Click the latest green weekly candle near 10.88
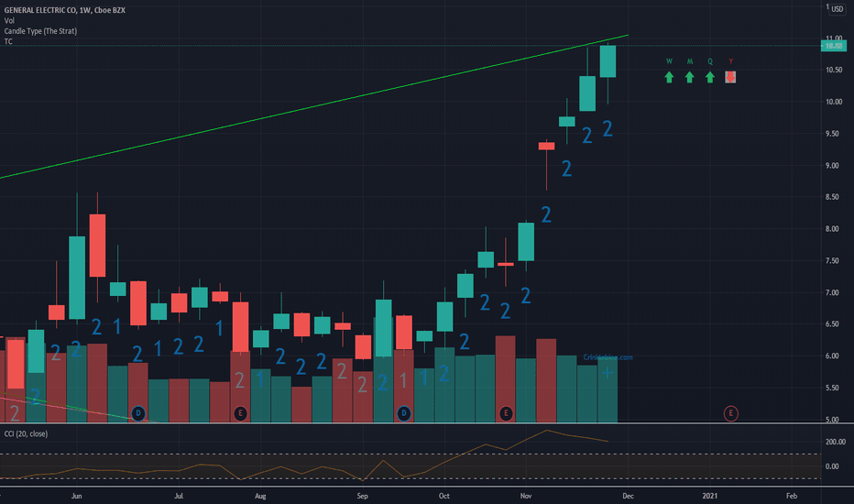The height and width of the screenshot is (504, 854). coord(608,61)
